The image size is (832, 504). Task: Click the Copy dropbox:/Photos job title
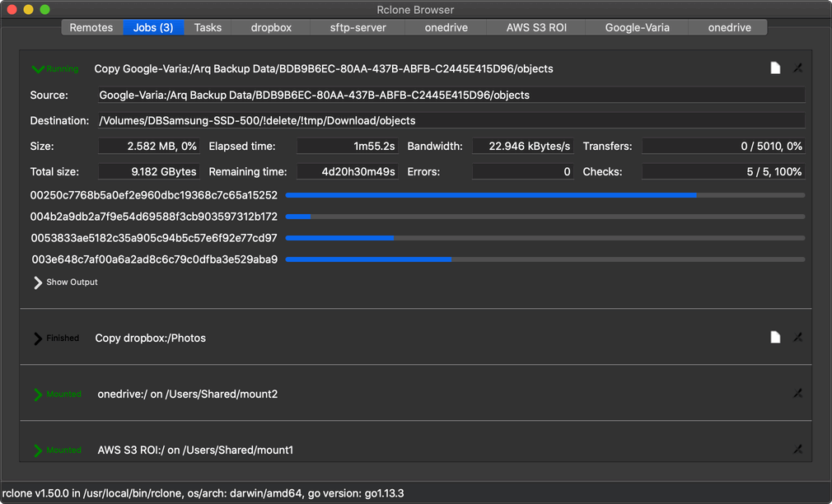point(151,338)
